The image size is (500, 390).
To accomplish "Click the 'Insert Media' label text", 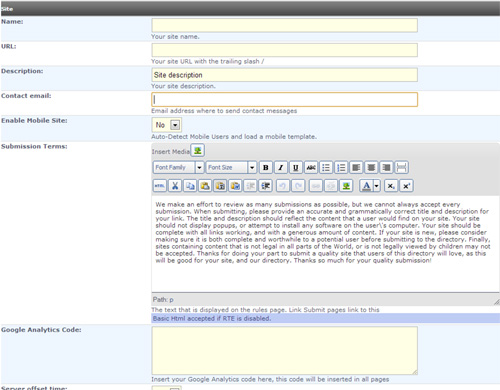I will (x=171, y=152).
